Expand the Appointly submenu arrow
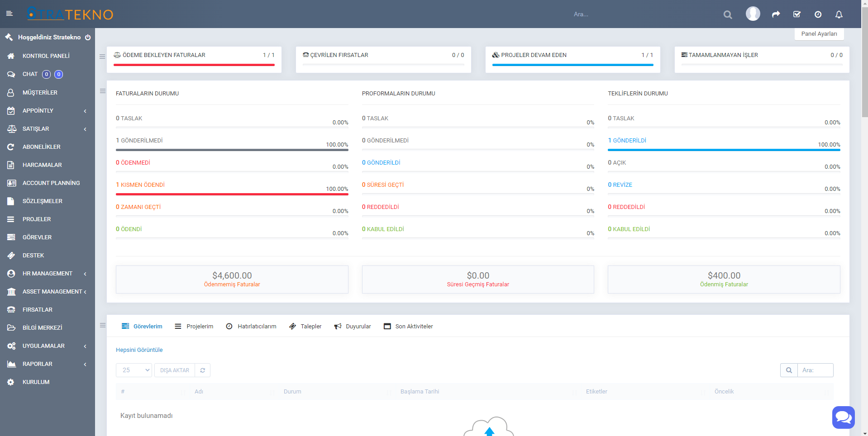The image size is (868, 436). pyautogui.click(x=85, y=111)
